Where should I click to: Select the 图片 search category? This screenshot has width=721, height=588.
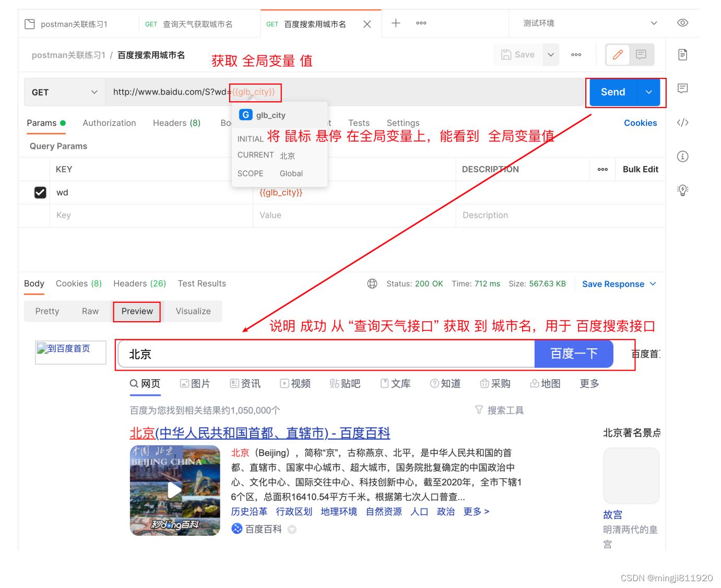(x=195, y=384)
